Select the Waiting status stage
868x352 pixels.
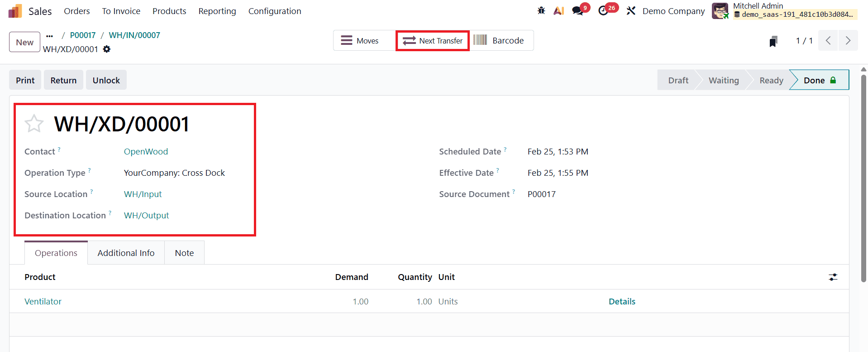(x=724, y=80)
